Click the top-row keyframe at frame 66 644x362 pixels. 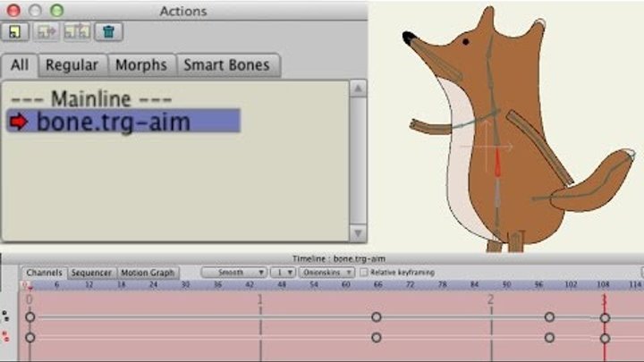pyautogui.click(x=377, y=317)
